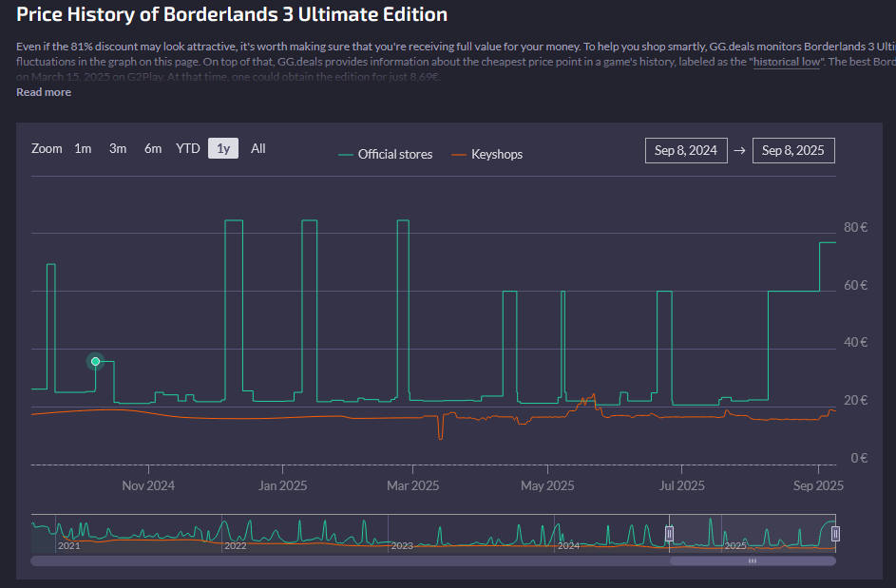Click the Jan 2025 axis label

click(283, 485)
